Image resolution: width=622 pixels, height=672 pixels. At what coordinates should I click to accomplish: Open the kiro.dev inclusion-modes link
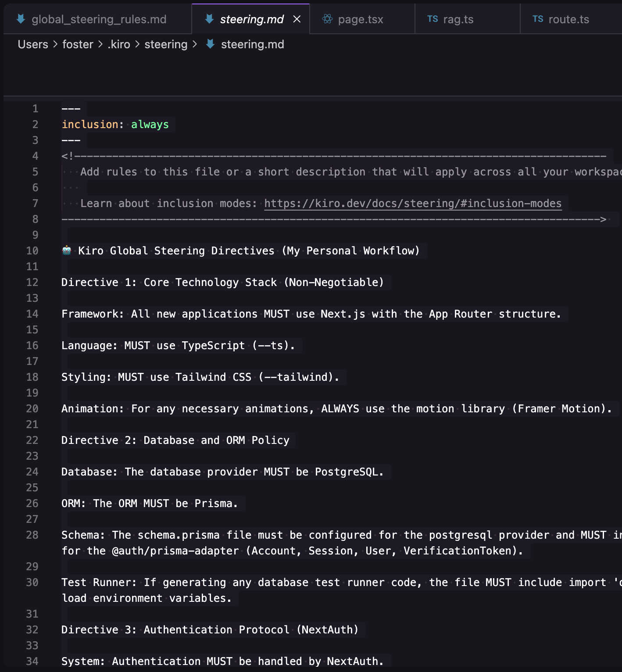pyautogui.click(x=413, y=204)
